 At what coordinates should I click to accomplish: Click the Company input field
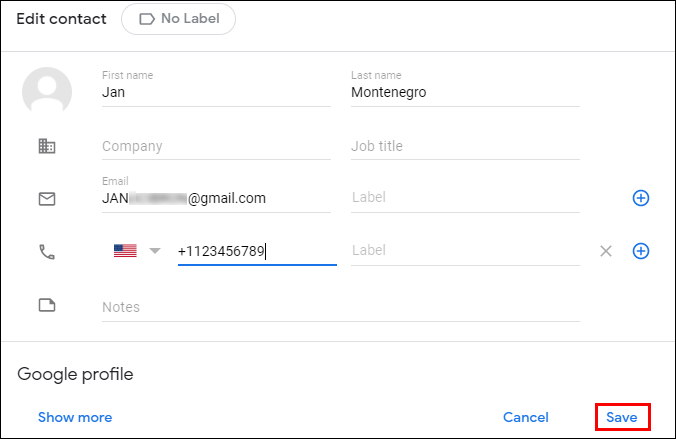pyautogui.click(x=215, y=146)
